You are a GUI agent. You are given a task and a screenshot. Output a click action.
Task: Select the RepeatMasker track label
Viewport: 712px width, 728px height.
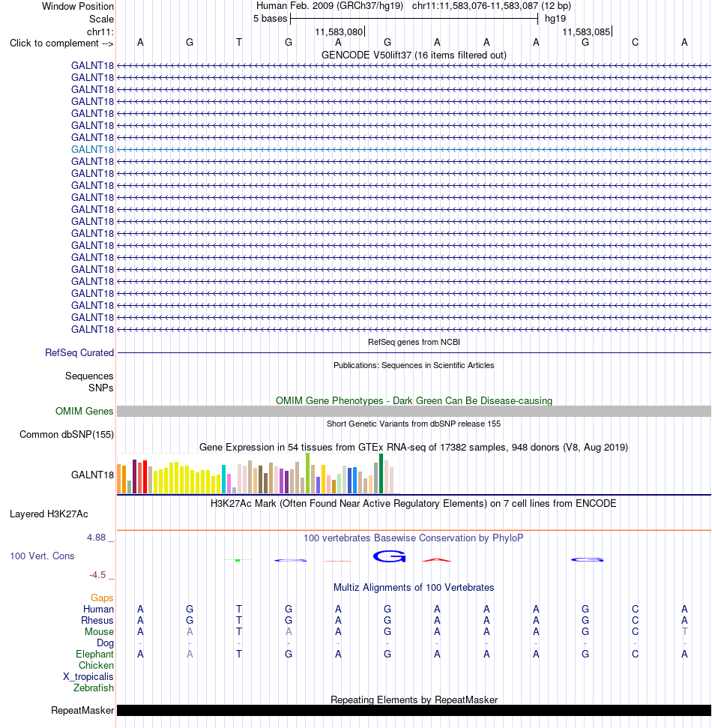click(82, 710)
